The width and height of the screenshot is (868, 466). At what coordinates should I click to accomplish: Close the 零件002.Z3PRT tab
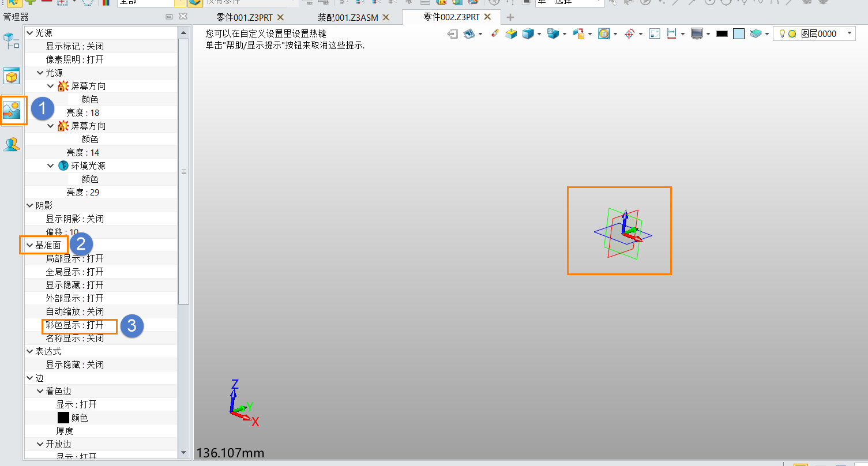[x=488, y=17]
